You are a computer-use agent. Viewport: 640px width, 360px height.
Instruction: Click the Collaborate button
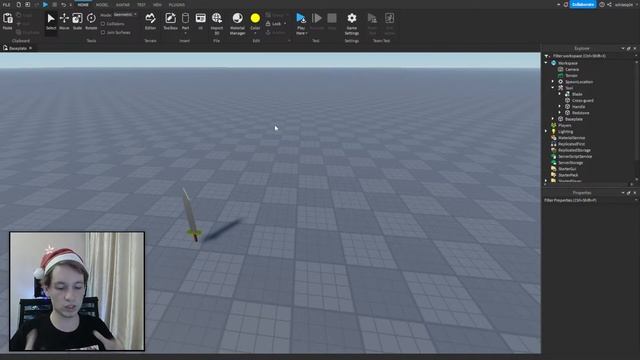[583, 4]
